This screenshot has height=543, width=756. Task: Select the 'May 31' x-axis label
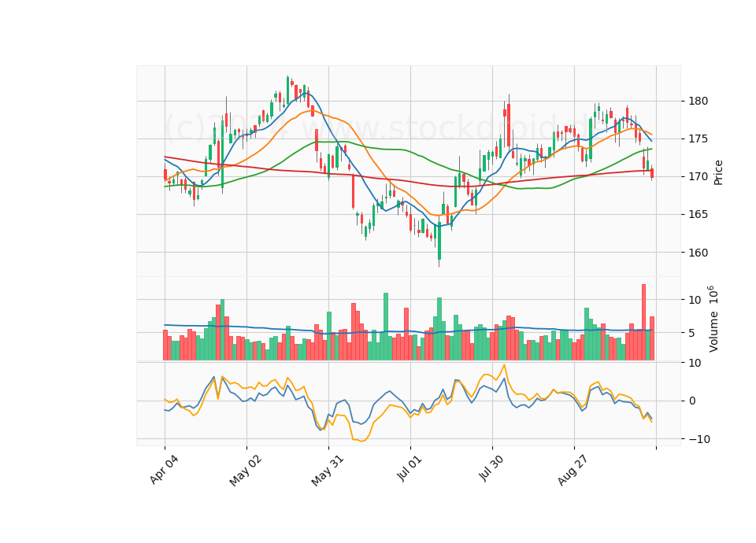[x=328, y=471]
